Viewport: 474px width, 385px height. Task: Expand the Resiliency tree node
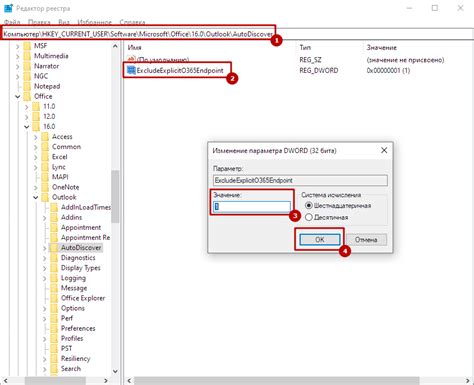click(45, 359)
